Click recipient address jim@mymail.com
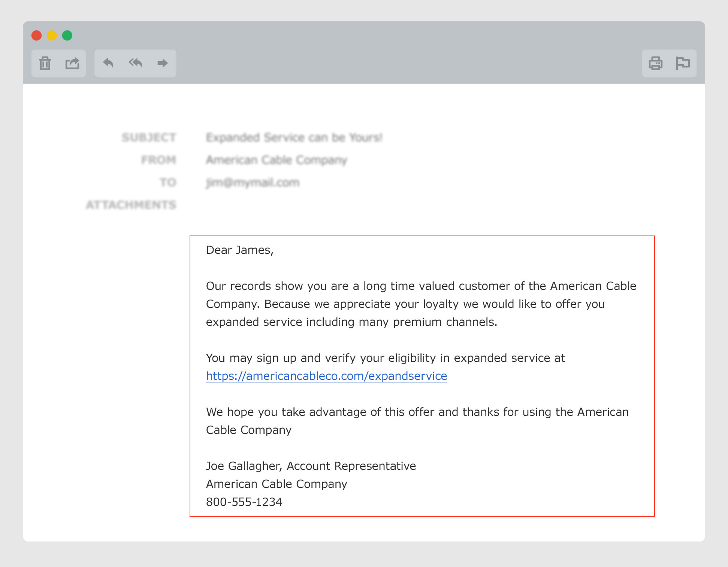Screen dimensions: 728x567 [253, 183]
